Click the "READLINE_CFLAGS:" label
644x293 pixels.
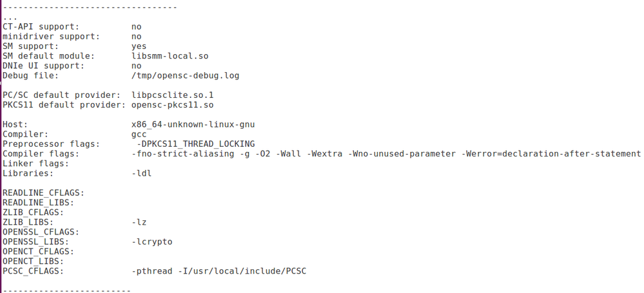[43, 193]
